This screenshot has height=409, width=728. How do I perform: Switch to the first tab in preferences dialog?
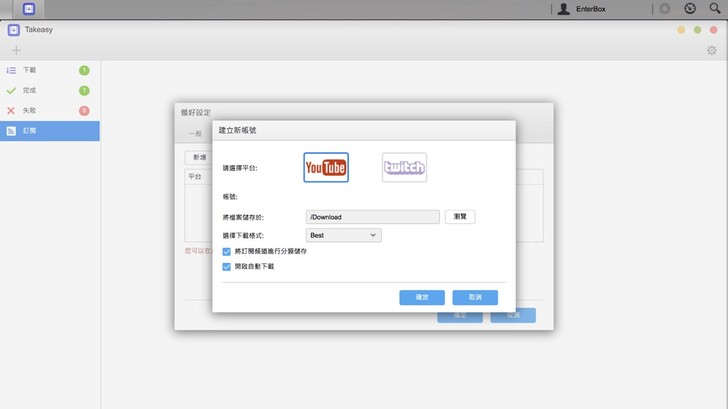[195, 134]
